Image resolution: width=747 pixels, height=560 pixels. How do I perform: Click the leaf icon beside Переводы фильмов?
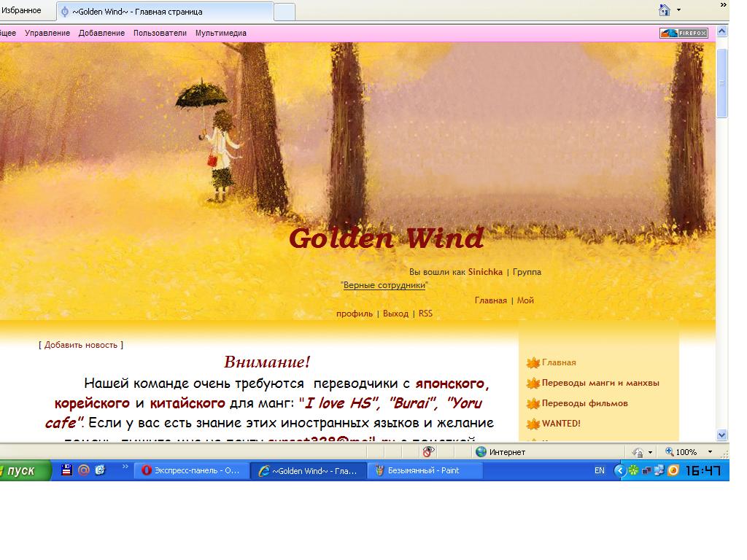tap(533, 404)
